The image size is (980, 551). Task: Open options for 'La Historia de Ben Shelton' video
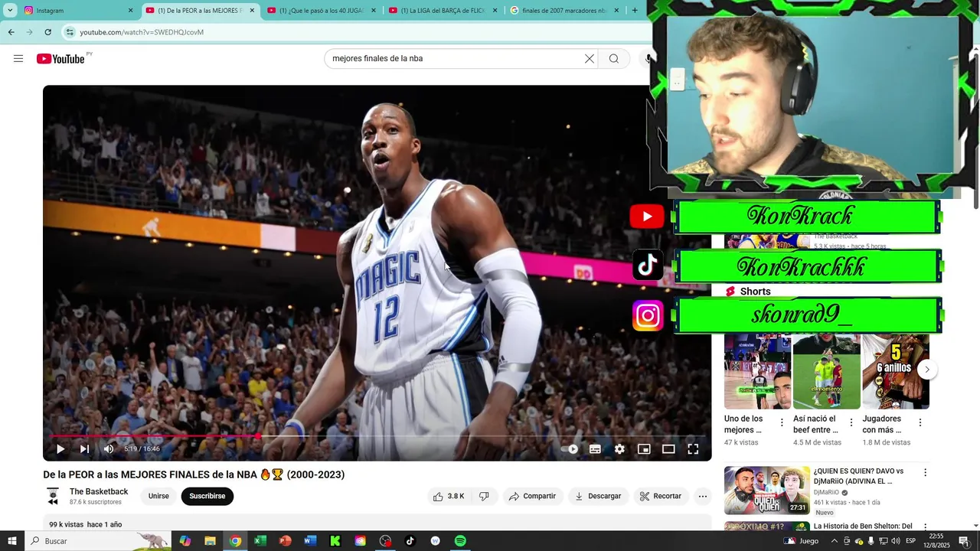click(x=925, y=527)
